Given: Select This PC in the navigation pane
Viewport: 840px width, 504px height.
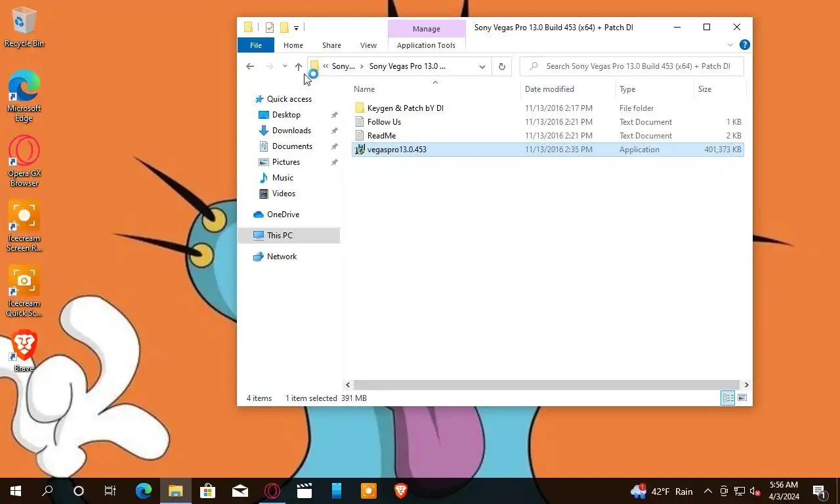Looking at the screenshot, I should tap(289, 236).
